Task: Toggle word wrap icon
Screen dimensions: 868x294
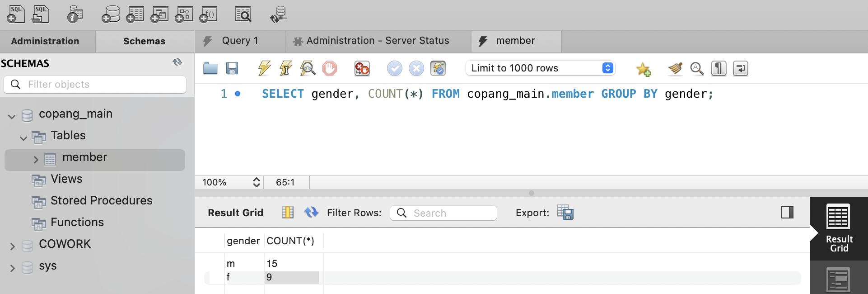Action: pos(741,68)
